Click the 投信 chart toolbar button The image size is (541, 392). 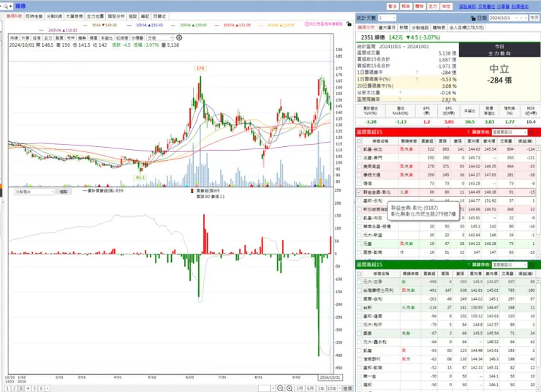pyautogui.click(x=37, y=38)
